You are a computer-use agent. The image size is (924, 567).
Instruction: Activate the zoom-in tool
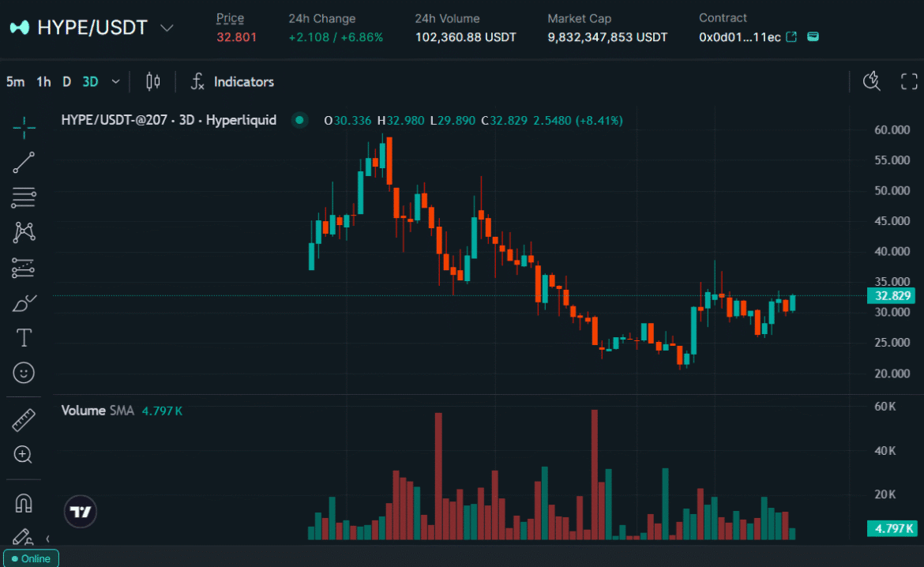(x=23, y=455)
